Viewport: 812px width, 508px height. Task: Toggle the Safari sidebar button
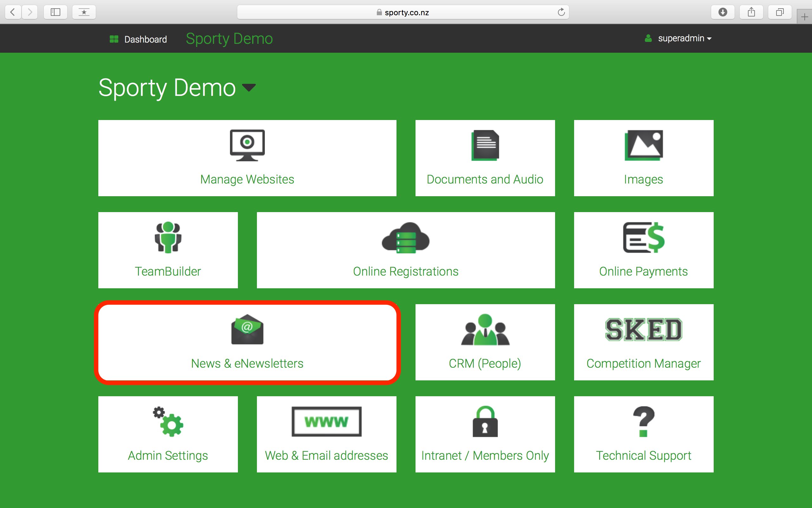pyautogui.click(x=56, y=12)
